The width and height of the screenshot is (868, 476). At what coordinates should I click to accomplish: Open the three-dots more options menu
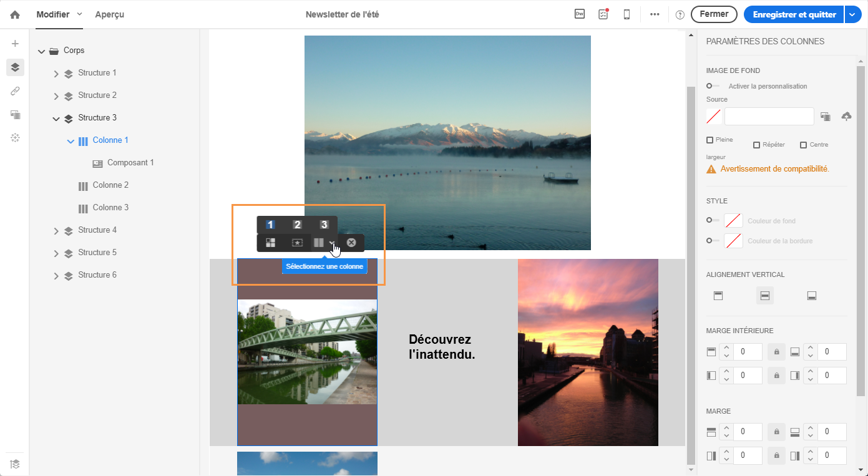tap(655, 14)
